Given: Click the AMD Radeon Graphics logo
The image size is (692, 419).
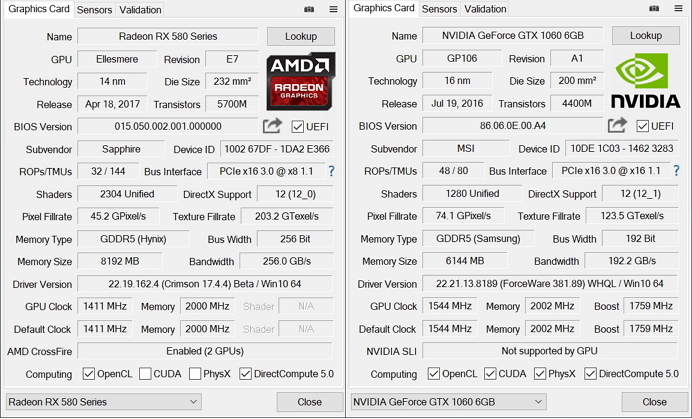Looking at the screenshot, I should (301, 80).
